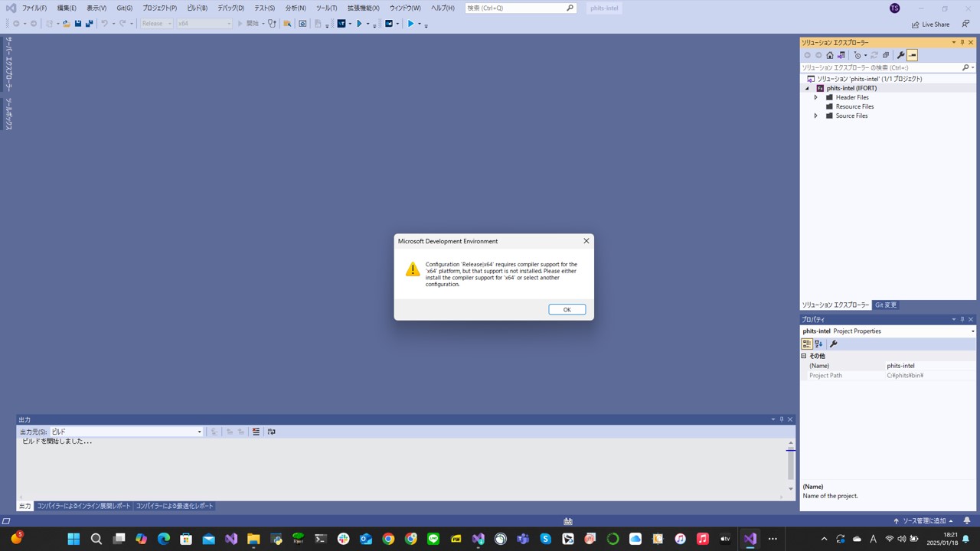Click ソース管理に追加 in status bar
The height and width of the screenshot is (551, 980).
[x=923, y=520]
